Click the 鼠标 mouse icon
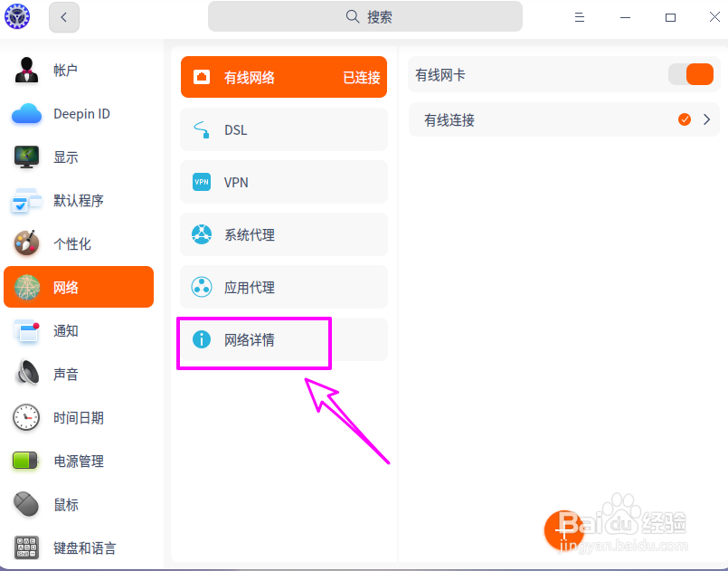This screenshot has width=728, height=571. click(x=26, y=504)
